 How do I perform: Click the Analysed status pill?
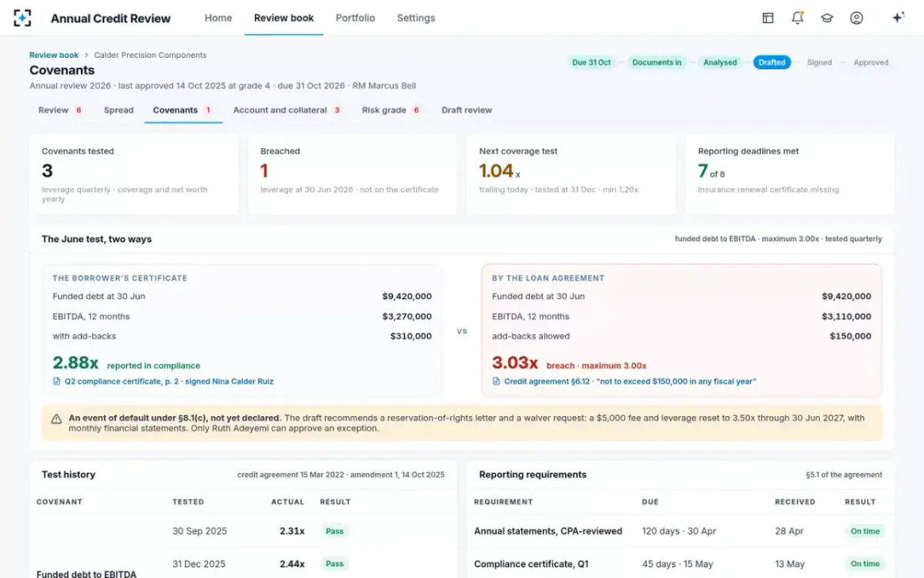tap(720, 62)
